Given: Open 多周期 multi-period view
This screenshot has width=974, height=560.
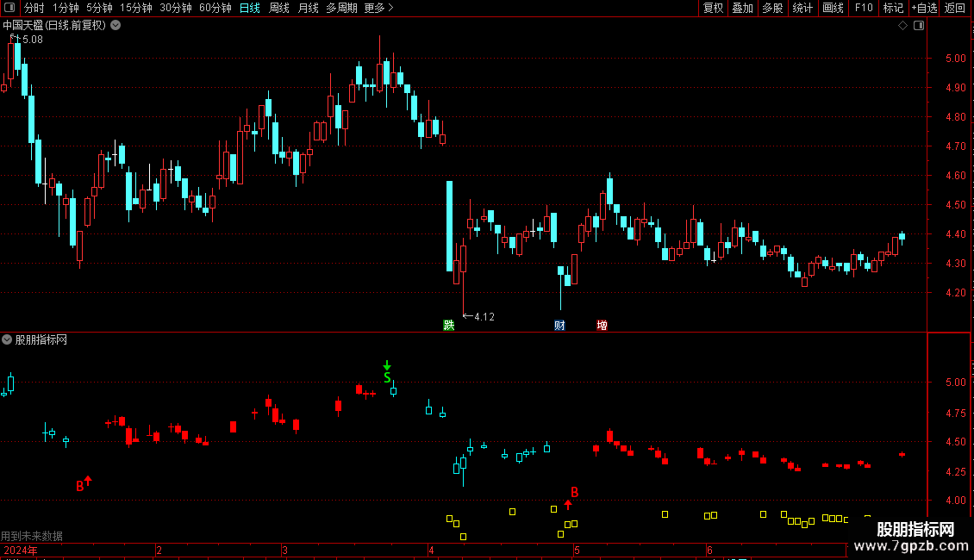Looking at the screenshot, I should pyautogui.click(x=341, y=8).
